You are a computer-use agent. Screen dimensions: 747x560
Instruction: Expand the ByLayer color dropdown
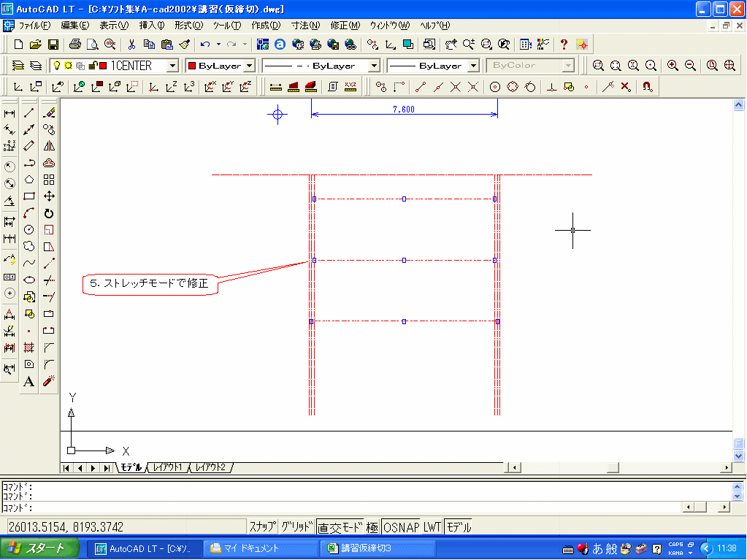click(250, 66)
